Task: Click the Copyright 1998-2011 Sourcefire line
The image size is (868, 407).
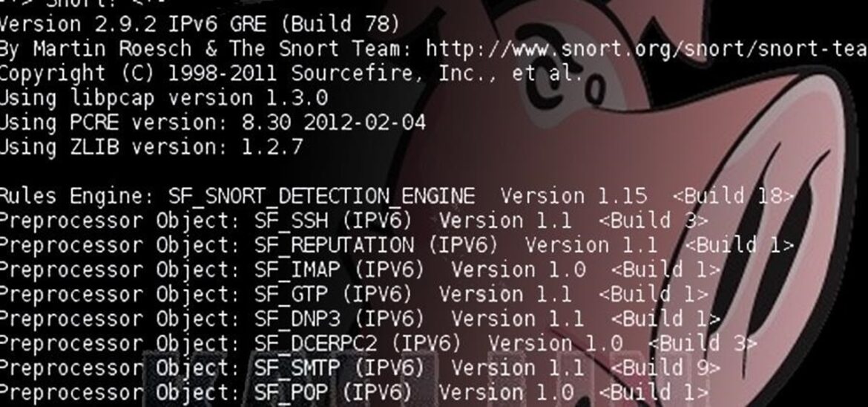Action: (289, 73)
